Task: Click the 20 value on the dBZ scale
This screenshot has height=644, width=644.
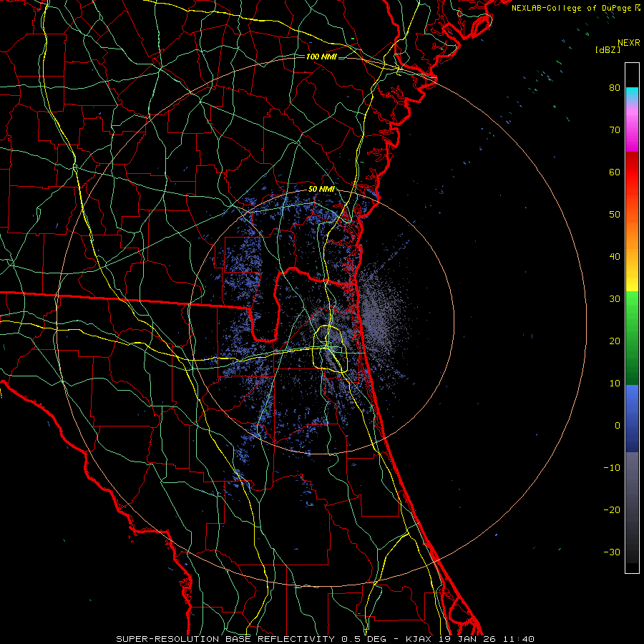Action: 615,341
